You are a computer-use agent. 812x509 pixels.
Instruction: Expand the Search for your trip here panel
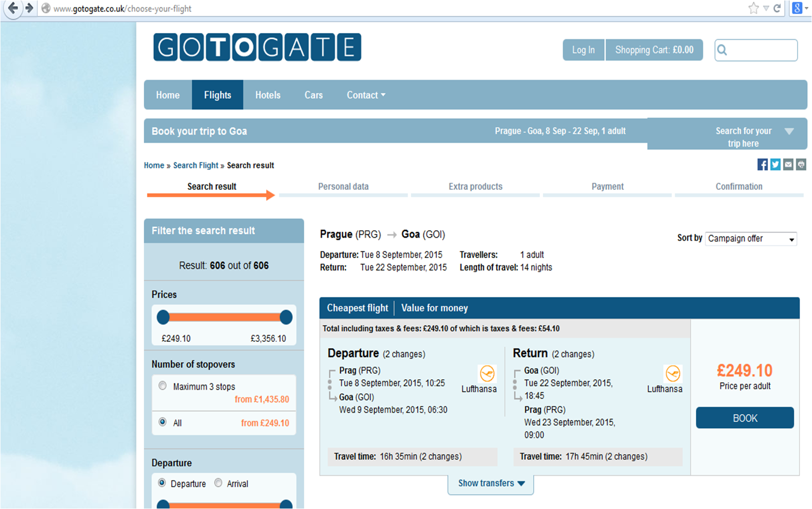[727, 134]
